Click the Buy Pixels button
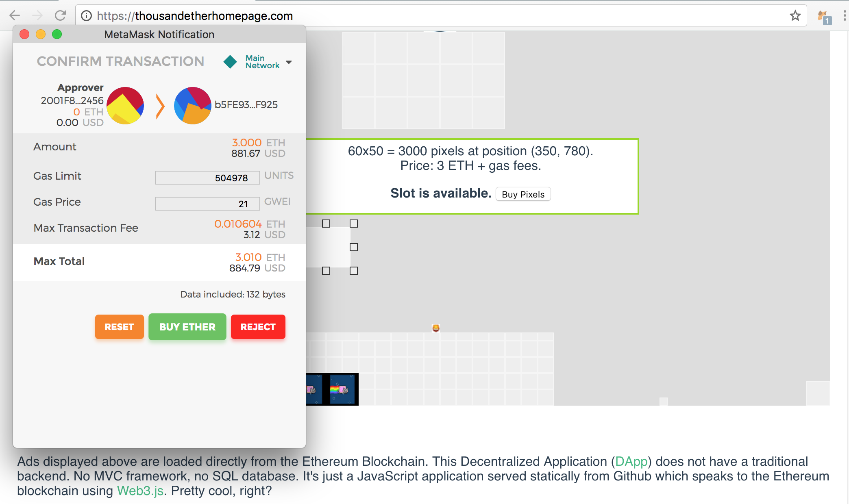The width and height of the screenshot is (849, 504). (522, 194)
